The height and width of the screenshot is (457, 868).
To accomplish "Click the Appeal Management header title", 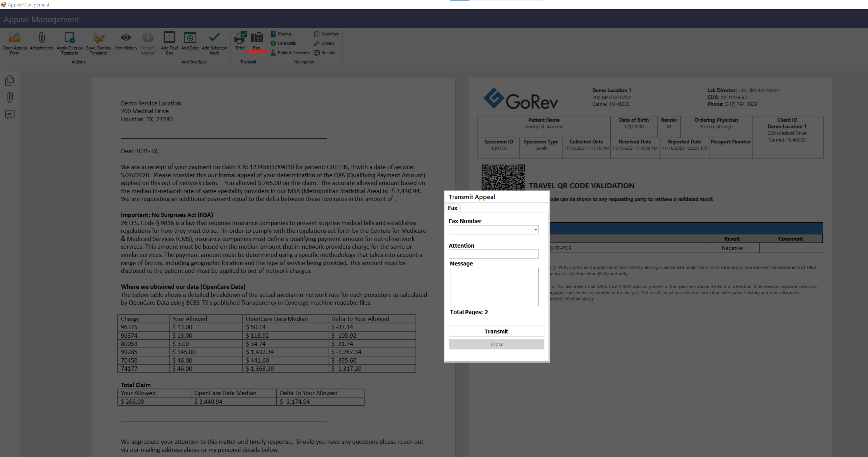I will click(x=41, y=19).
